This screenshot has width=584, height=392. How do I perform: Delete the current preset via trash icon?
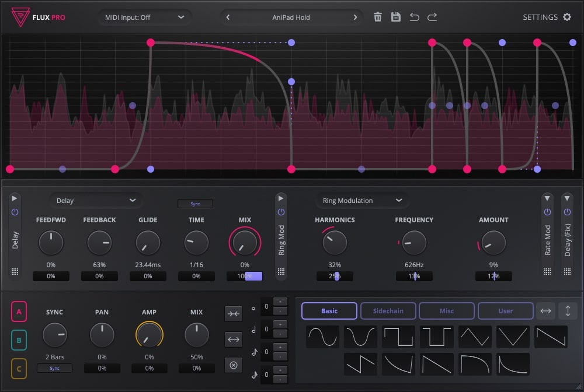377,17
